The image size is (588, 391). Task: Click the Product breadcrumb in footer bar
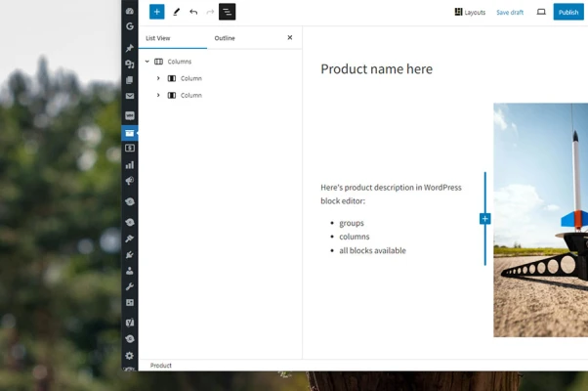[161, 366]
